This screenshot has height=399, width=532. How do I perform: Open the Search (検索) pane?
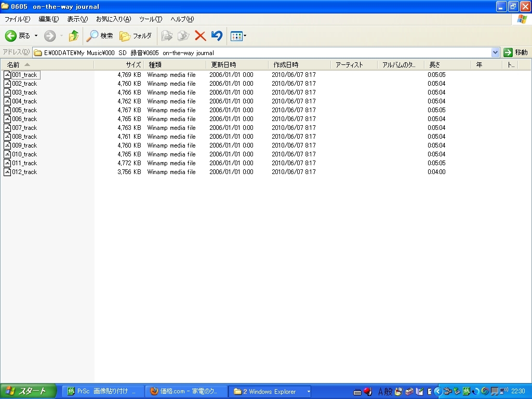point(100,36)
